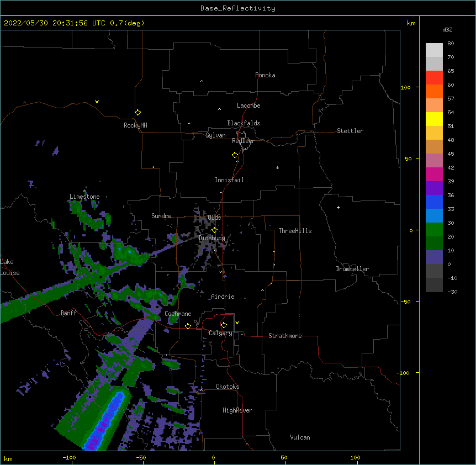Screen dimensions: 476x465
Task: Click the Drumheller city label
Action: point(352,269)
